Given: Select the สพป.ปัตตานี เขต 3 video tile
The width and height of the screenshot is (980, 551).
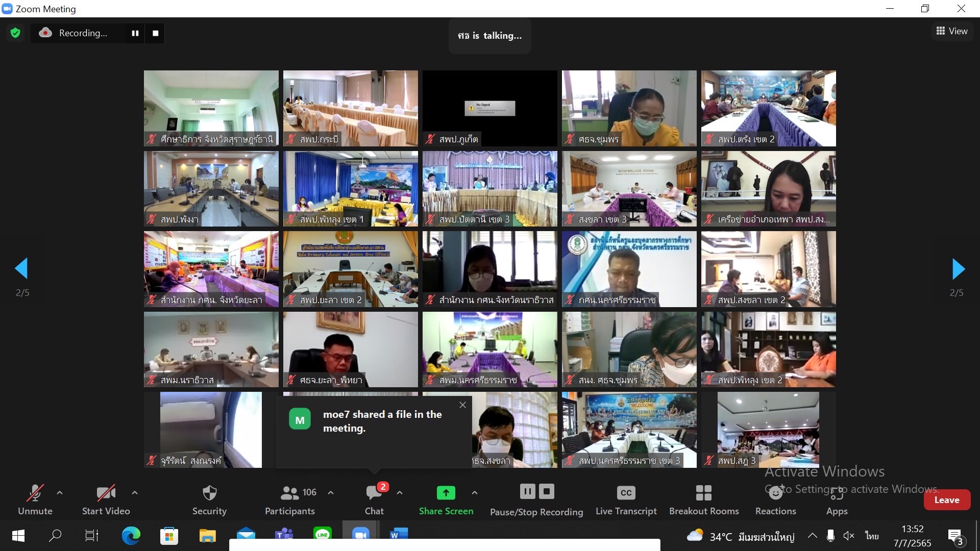Looking at the screenshot, I should pos(489,189).
